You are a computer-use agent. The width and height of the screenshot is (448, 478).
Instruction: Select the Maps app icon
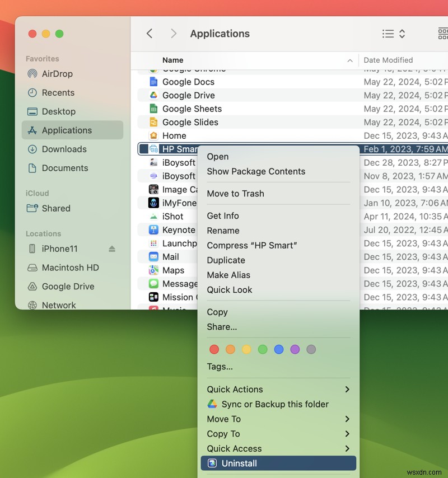coord(153,270)
